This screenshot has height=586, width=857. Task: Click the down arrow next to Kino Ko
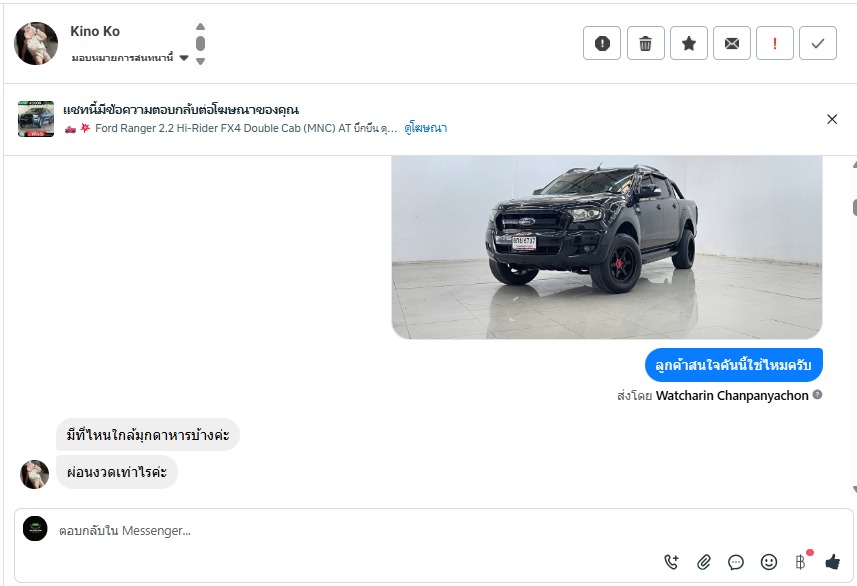click(x=201, y=61)
